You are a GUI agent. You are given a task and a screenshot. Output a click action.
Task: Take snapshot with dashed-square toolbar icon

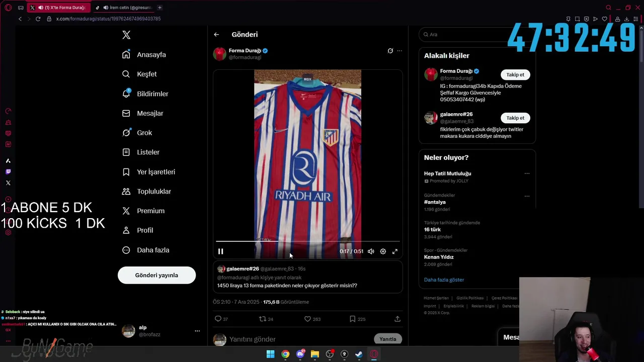tap(577, 19)
